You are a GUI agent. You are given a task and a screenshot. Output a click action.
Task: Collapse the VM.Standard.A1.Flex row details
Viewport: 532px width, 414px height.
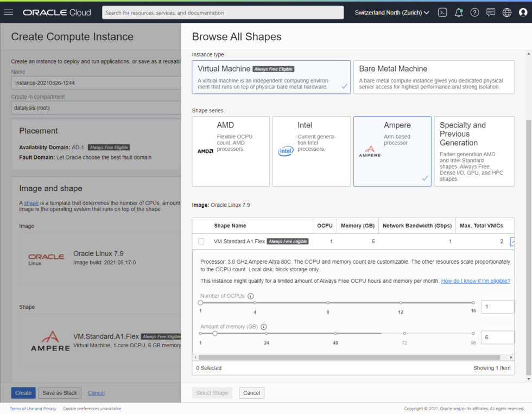513,241
